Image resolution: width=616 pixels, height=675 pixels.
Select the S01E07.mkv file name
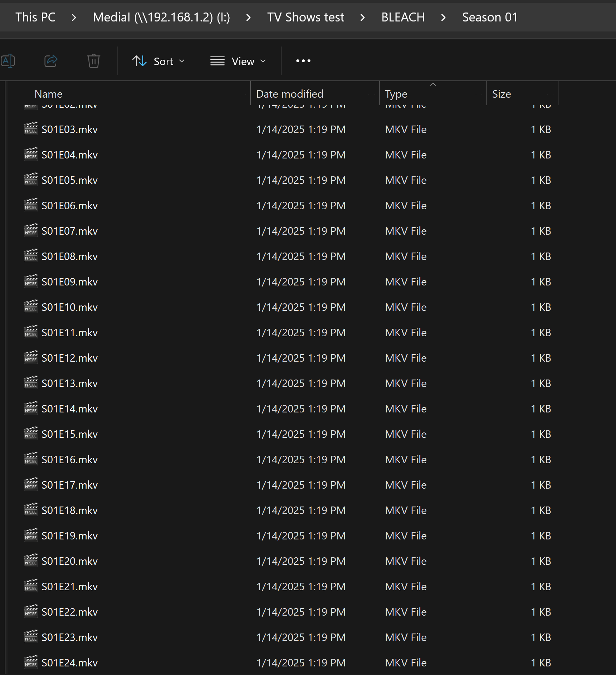tap(69, 231)
